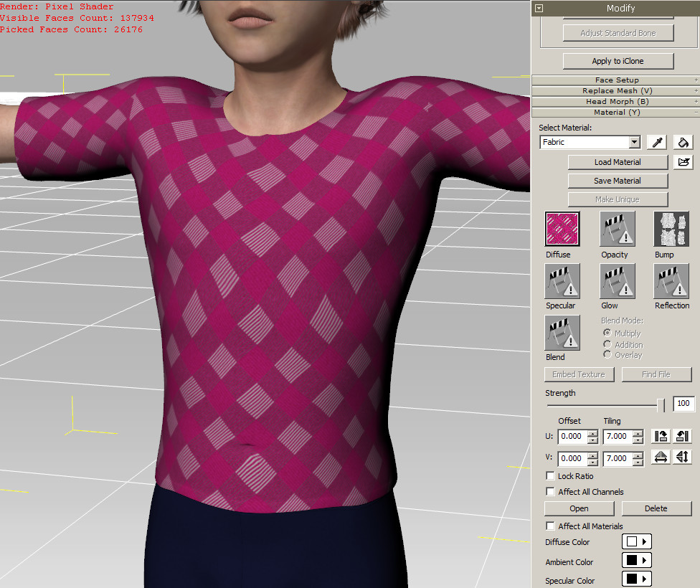Open the Blend texture slot

[x=562, y=333]
